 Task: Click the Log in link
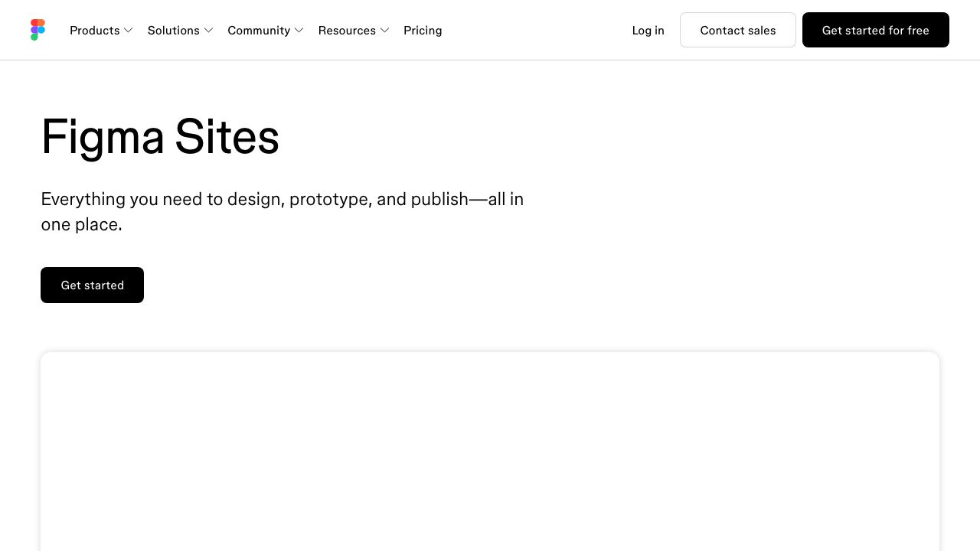tap(648, 30)
